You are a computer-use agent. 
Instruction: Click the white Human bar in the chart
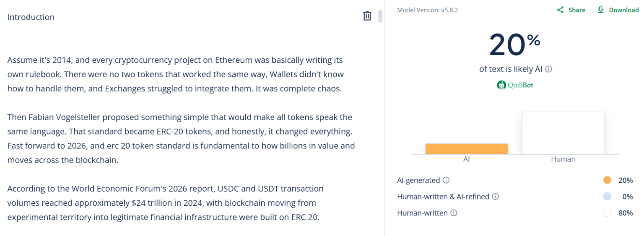click(563, 133)
